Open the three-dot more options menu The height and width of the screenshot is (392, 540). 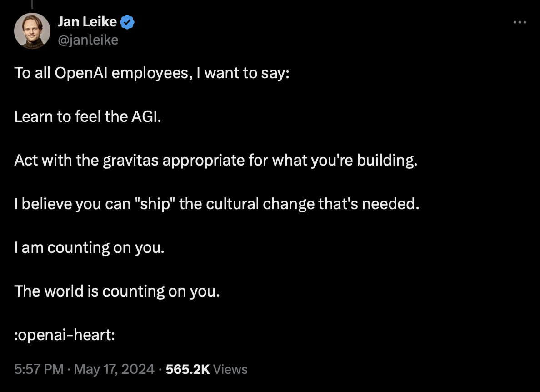click(x=520, y=22)
